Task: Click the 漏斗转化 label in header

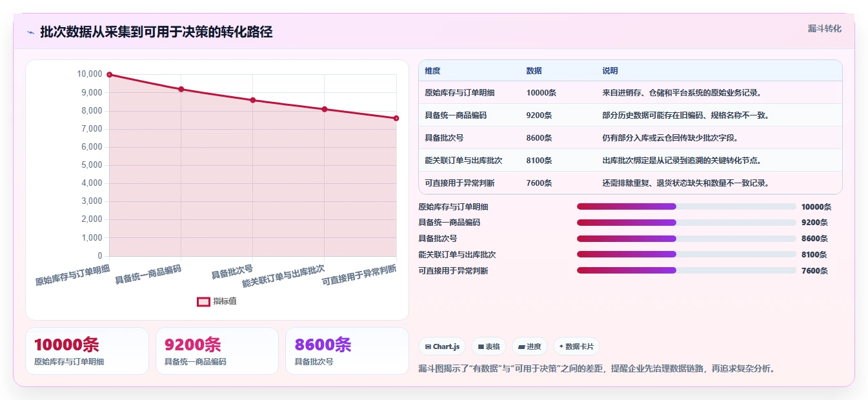Action: [x=825, y=28]
